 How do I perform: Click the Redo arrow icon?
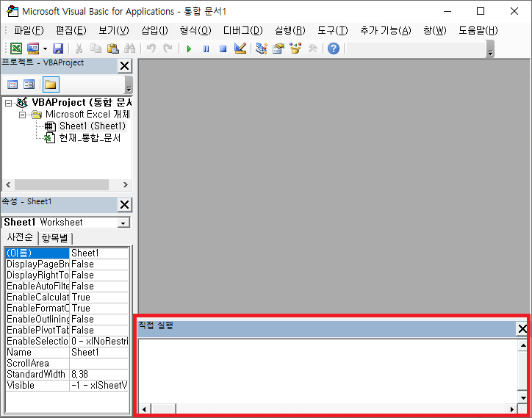click(168, 48)
